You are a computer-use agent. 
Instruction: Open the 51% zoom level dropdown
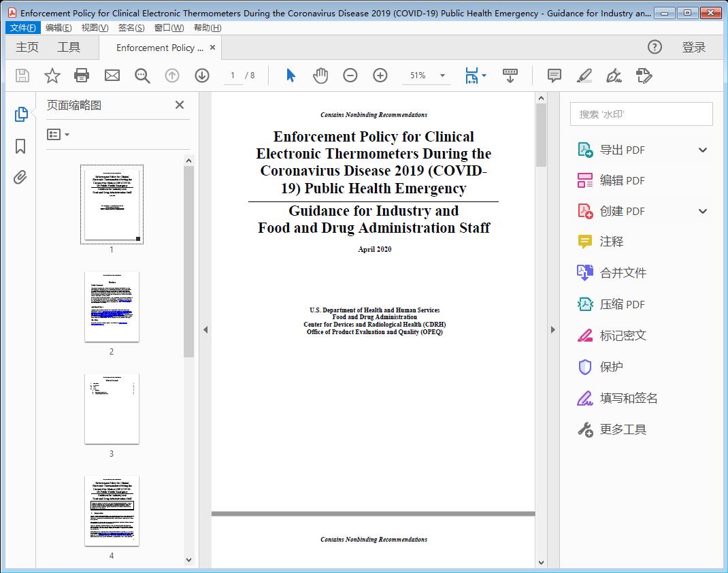click(x=426, y=76)
